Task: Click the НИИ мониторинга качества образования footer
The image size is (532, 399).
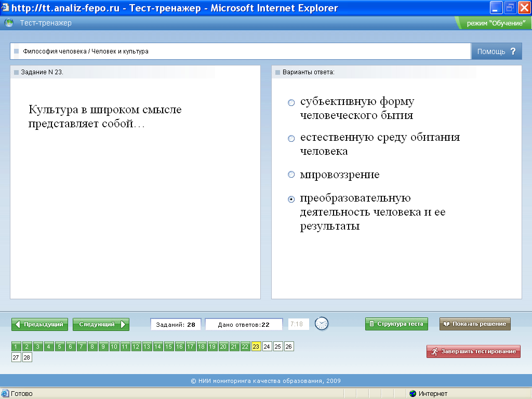Action: [265, 381]
